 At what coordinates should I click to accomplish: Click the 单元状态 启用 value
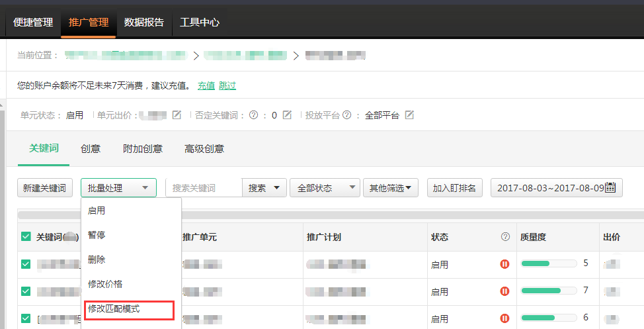75,115
